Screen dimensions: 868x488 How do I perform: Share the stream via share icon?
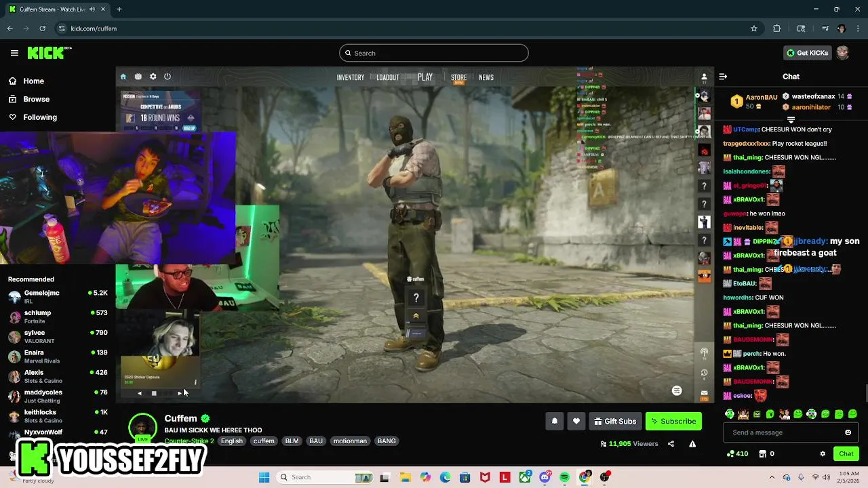(x=671, y=444)
